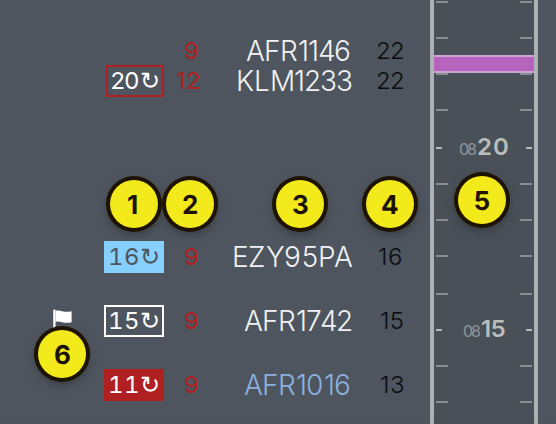Select callsign AFR1742
556x424 pixels.
(x=298, y=321)
